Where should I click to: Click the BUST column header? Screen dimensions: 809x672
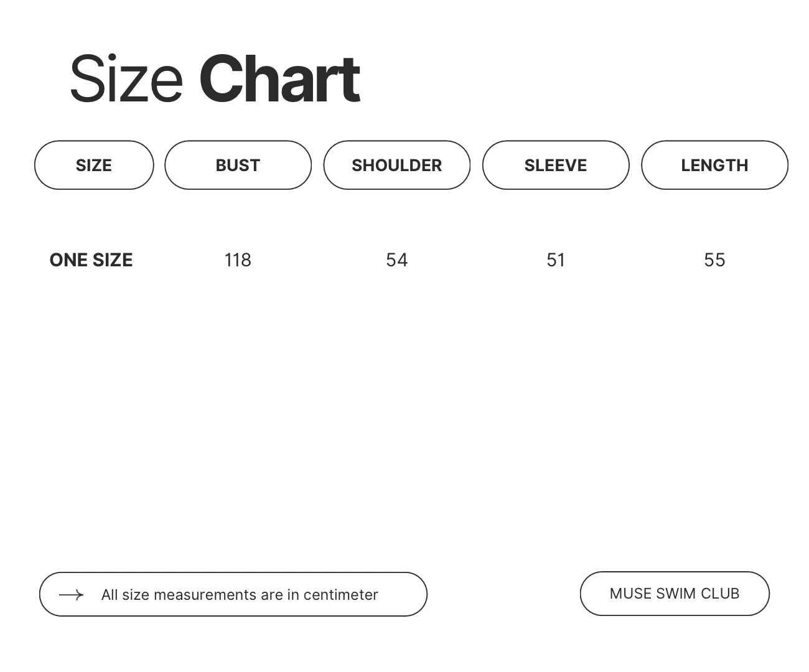[238, 165]
